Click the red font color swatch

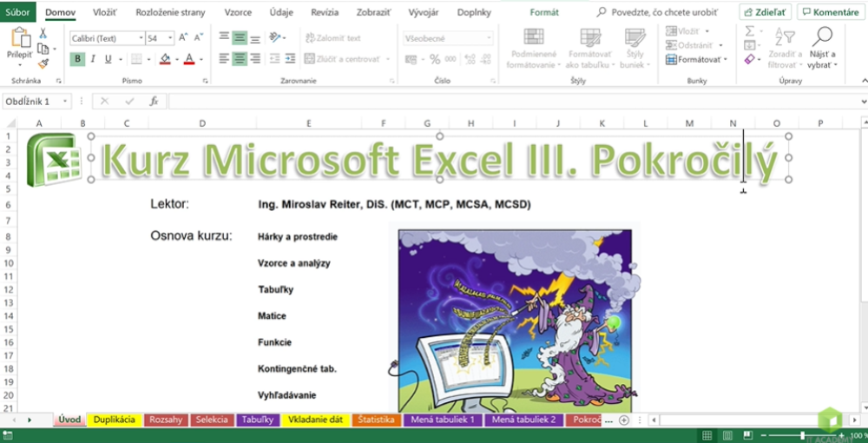click(189, 59)
